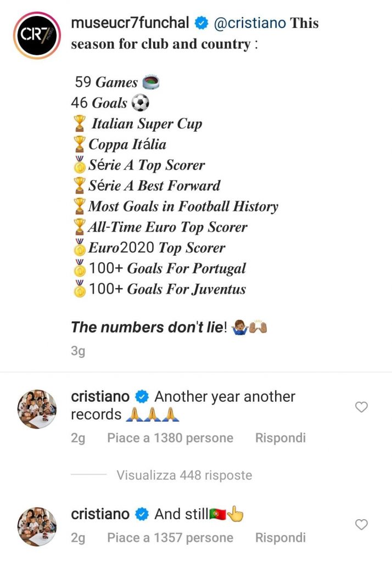Click the soccer ball emoji after Goals
The image size is (392, 562).
pyautogui.click(x=141, y=103)
